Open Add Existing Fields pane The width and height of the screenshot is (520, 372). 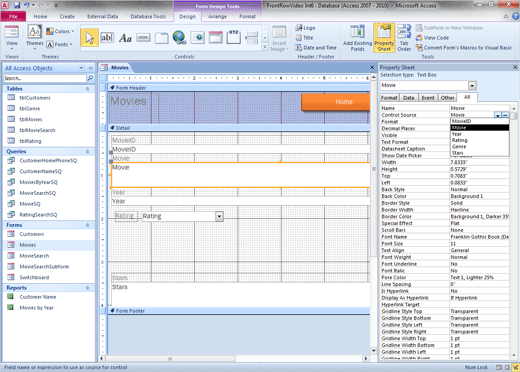coord(357,38)
